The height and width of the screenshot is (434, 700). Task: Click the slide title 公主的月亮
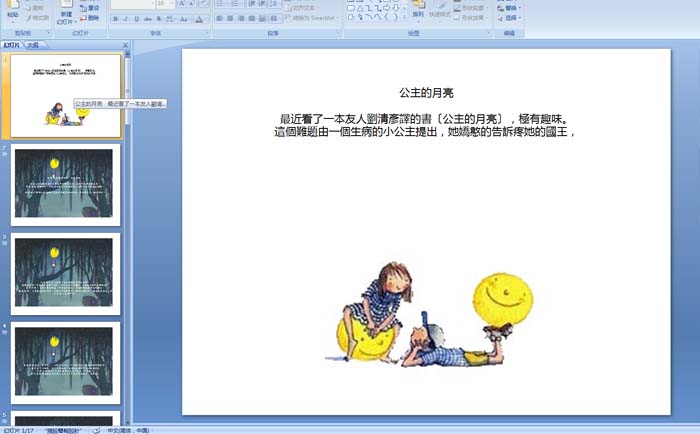tap(426, 93)
